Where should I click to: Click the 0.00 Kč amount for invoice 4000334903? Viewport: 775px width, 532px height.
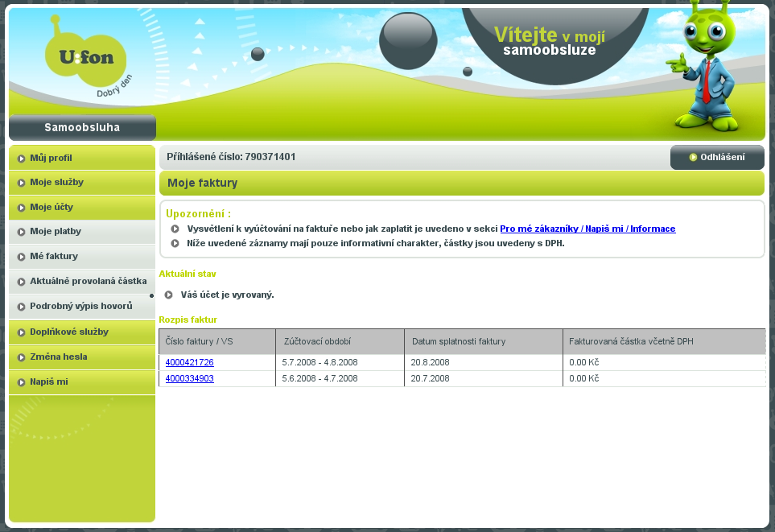(x=583, y=379)
